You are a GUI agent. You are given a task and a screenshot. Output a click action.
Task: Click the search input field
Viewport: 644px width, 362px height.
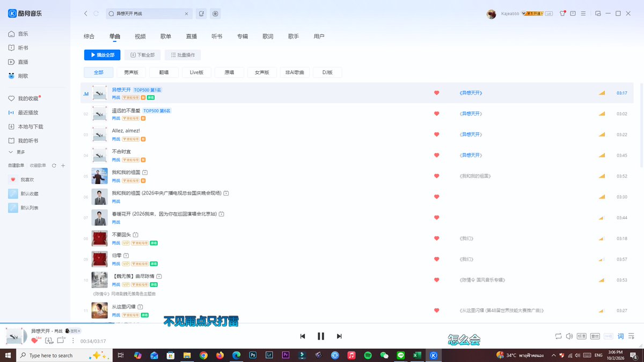click(148, 13)
